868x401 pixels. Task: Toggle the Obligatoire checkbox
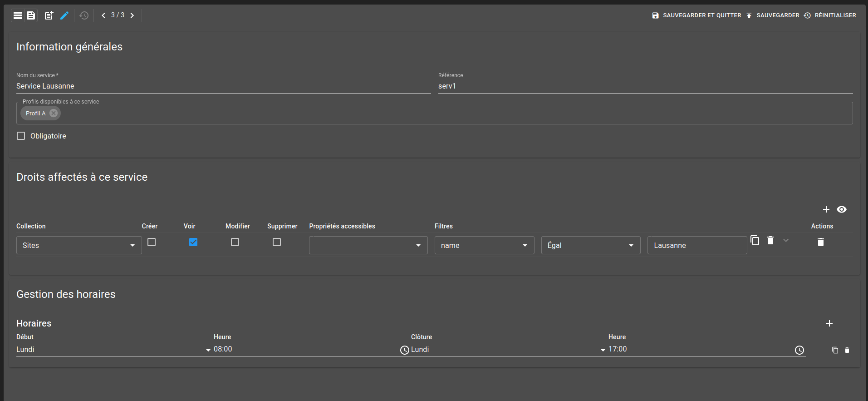[x=21, y=136]
